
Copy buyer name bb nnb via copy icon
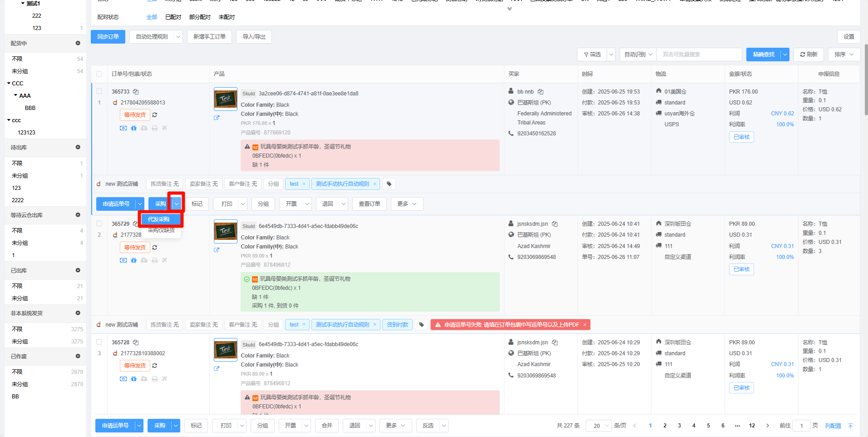(x=540, y=92)
